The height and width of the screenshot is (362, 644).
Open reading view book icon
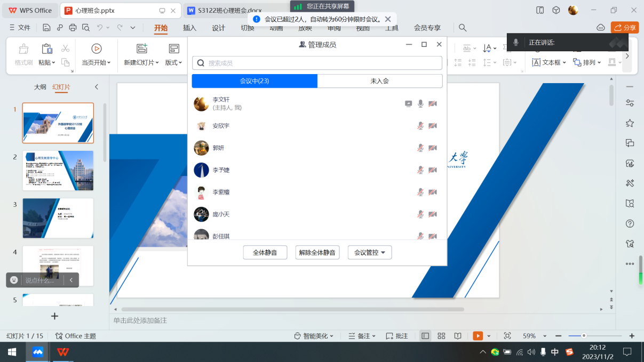coord(458,336)
